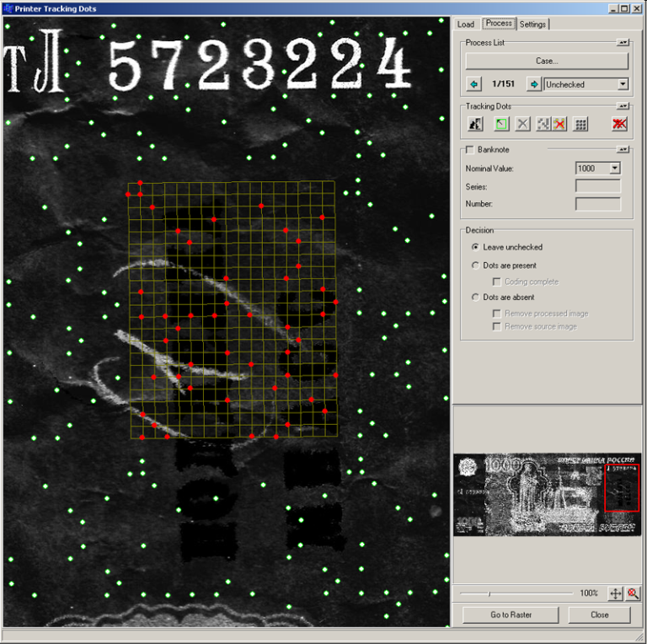Collapse the Tracking Dots panel
647x644 pixels.
pyautogui.click(x=622, y=106)
